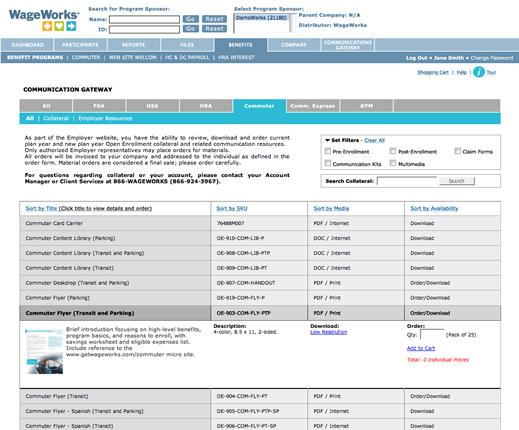
Task: Sort the table by Availability
Action: [434, 208]
